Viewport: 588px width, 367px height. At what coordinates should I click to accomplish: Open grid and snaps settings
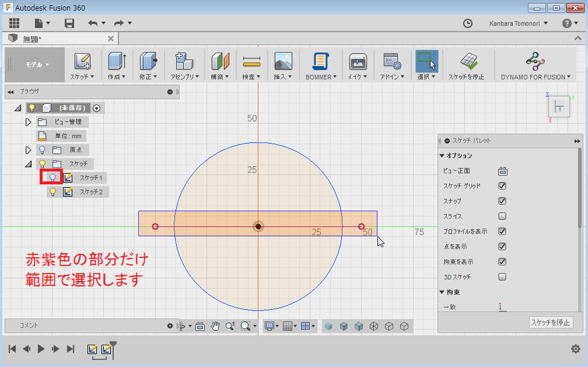click(x=289, y=326)
